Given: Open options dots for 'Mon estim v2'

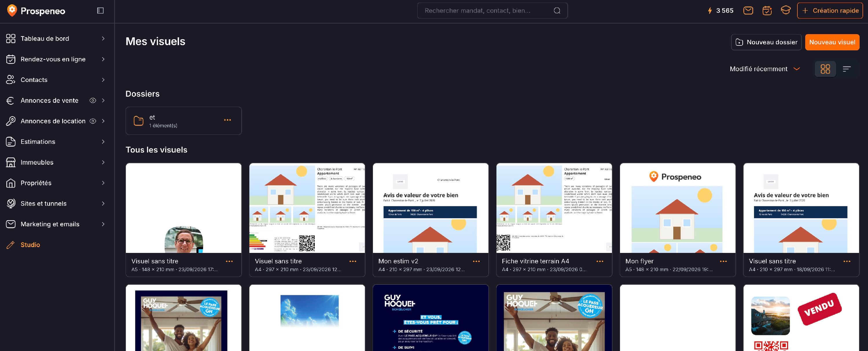Looking at the screenshot, I should coord(476,261).
